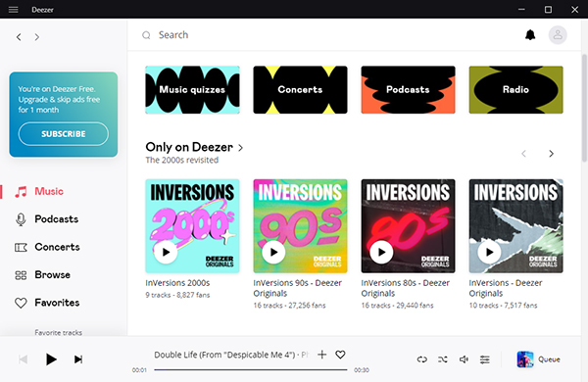The width and height of the screenshot is (588, 382).
Task: Mute the volume speaker icon
Action: pyautogui.click(x=464, y=359)
